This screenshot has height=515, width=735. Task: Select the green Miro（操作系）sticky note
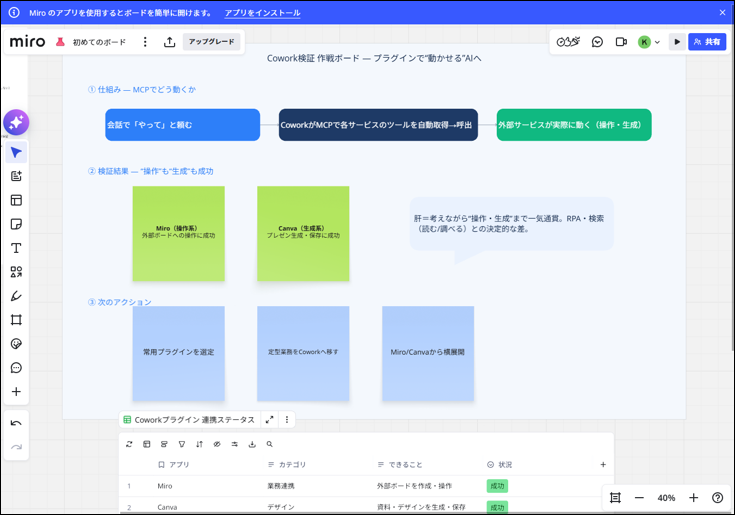pyautogui.click(x=179, y=233)
